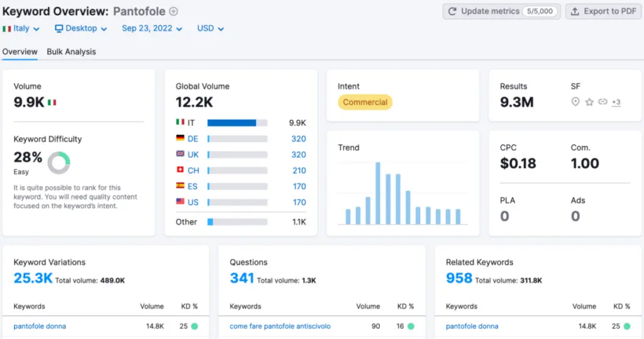Image resolution: width=644 pixels, height=339 pixels.
Task: Open the Desktop device dropdown
Action: (81, 28)
